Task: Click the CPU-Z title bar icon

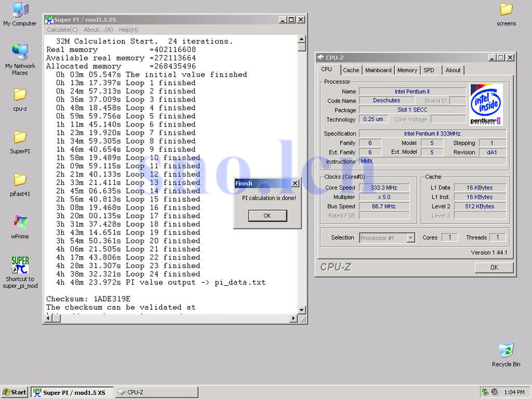Action: [x=321, y=58]
